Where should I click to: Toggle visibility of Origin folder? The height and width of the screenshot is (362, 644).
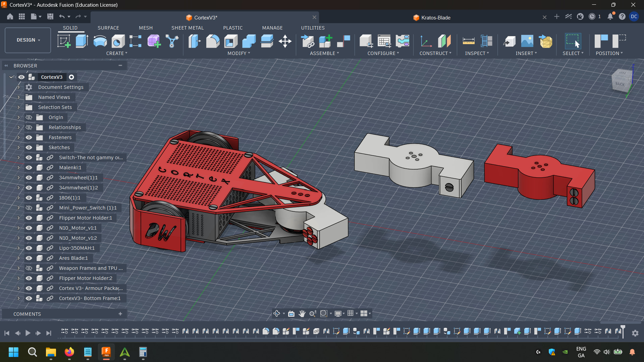(29, 117)
